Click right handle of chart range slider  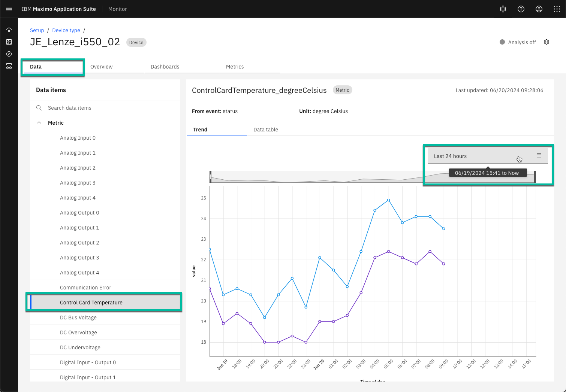(x=535, y=177)
